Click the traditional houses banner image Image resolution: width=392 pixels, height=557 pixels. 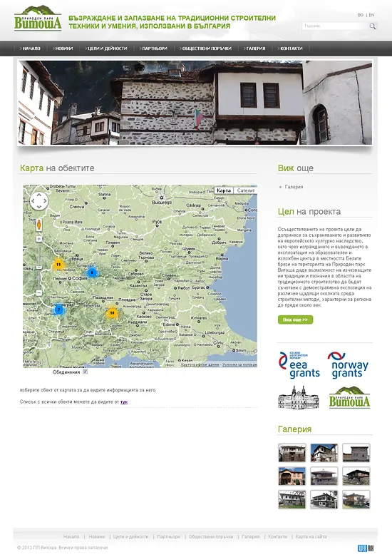(195, 103)
